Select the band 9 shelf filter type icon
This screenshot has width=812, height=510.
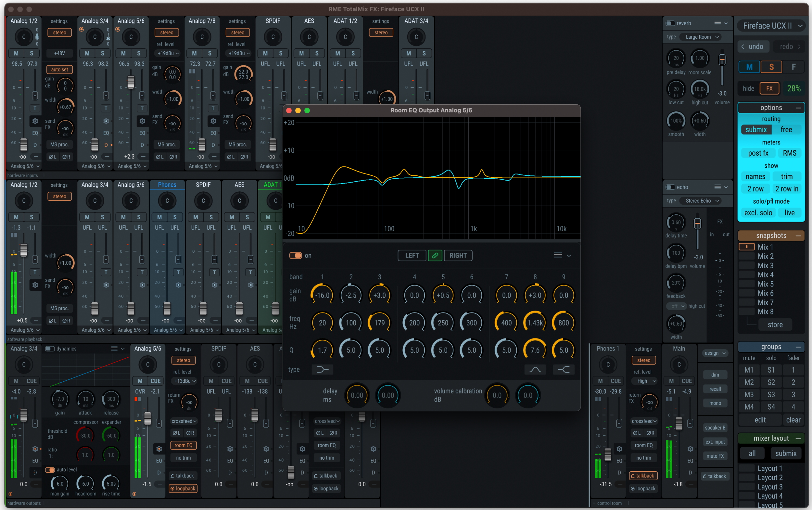click(563, 369)
